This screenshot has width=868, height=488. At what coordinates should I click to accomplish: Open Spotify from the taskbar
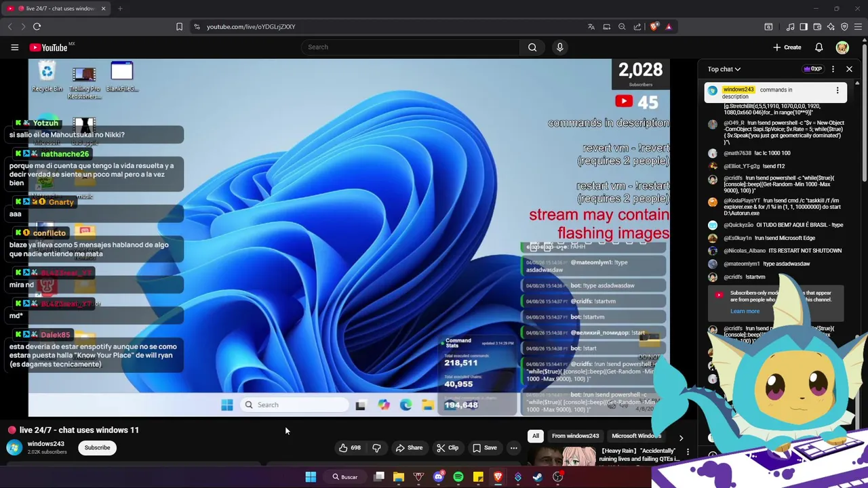click(458, 477)
